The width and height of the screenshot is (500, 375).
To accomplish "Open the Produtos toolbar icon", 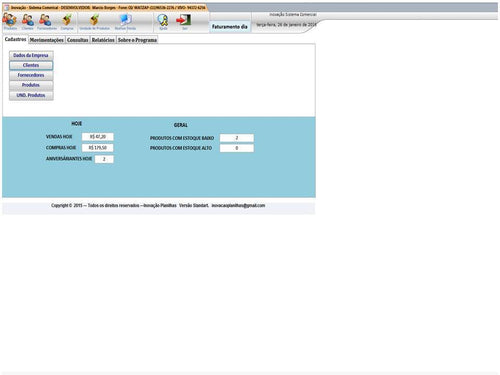I will coord(10,21).
